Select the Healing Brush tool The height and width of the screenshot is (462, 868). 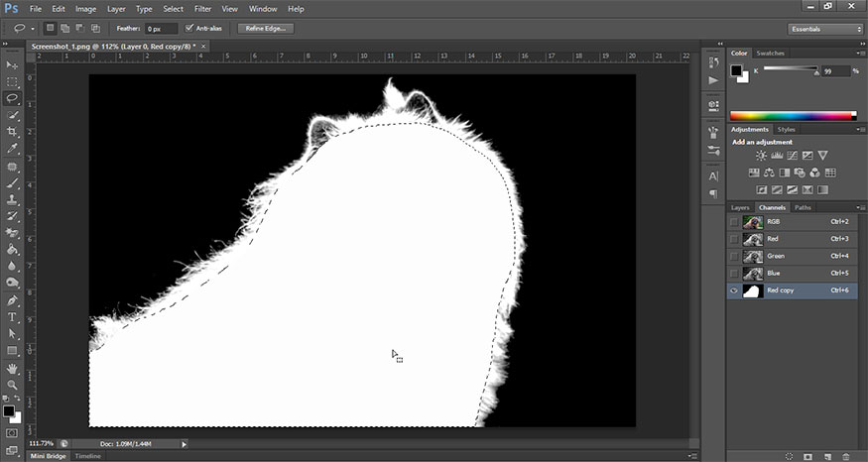(x=12, y=167)
